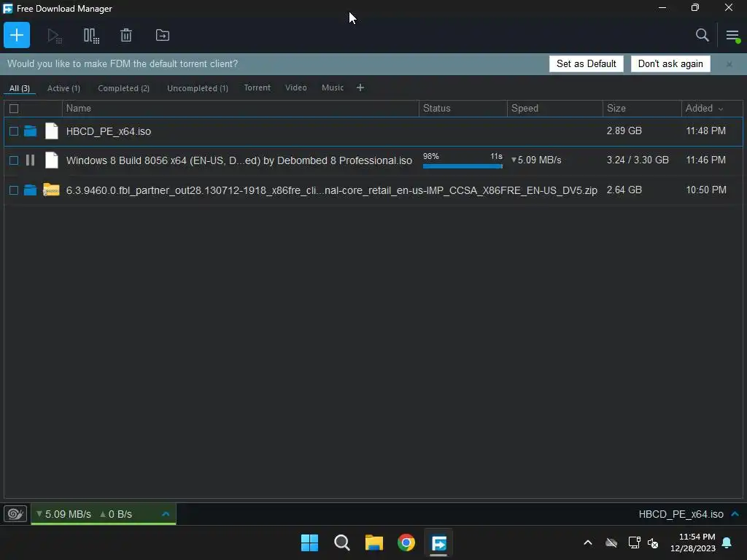This screenshot has width=747, height=560.
Task: Open the Music filter tab
Action: pos(333,87)
